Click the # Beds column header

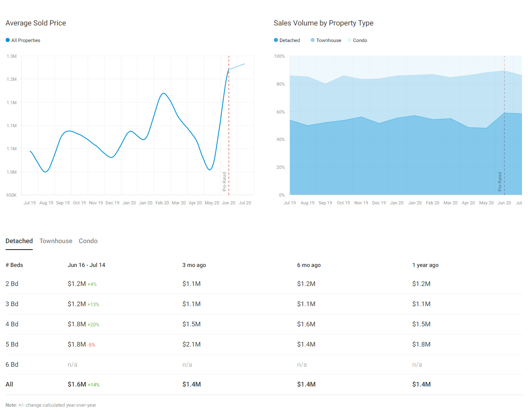click(x=14, y=265)
